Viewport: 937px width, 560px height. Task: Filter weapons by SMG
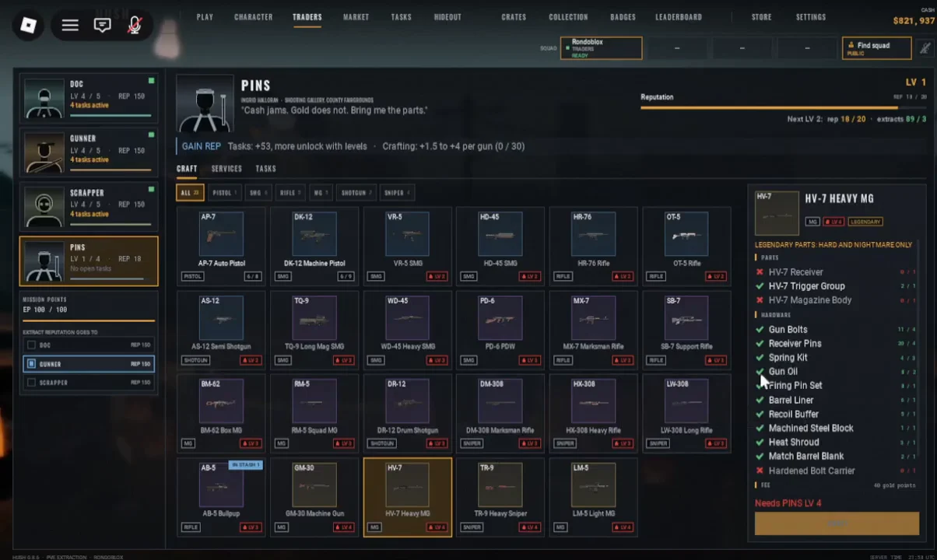point(258,193)
